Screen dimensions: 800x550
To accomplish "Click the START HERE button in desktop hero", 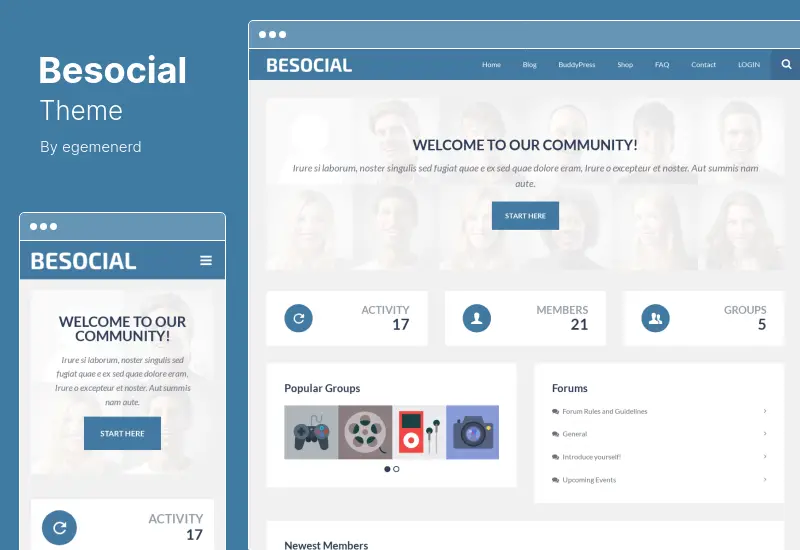I will [x=525, y=216].
